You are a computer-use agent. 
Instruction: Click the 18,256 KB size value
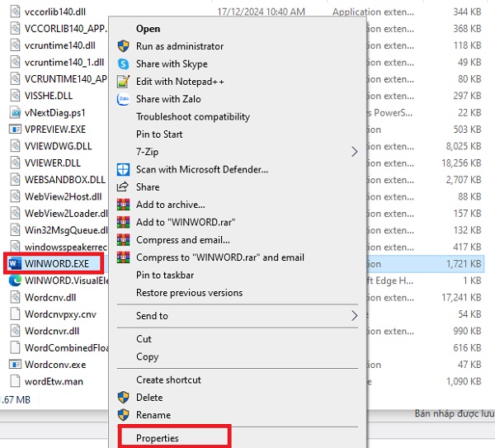461,163
